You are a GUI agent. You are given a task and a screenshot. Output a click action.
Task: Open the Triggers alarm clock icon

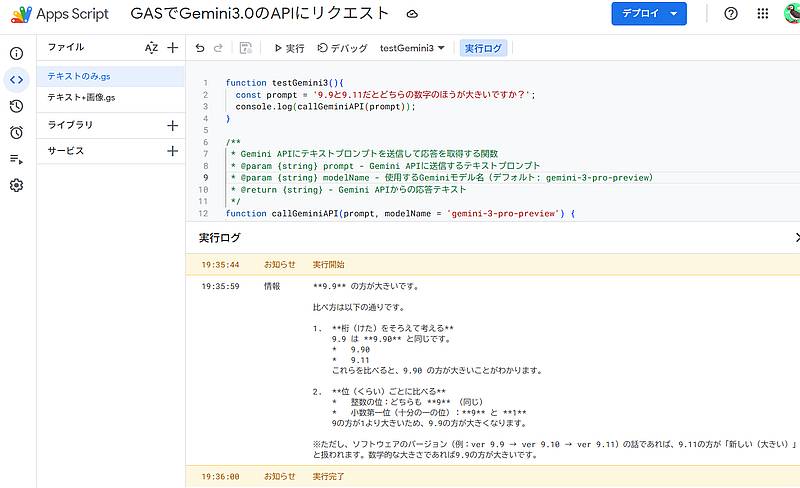16,133
